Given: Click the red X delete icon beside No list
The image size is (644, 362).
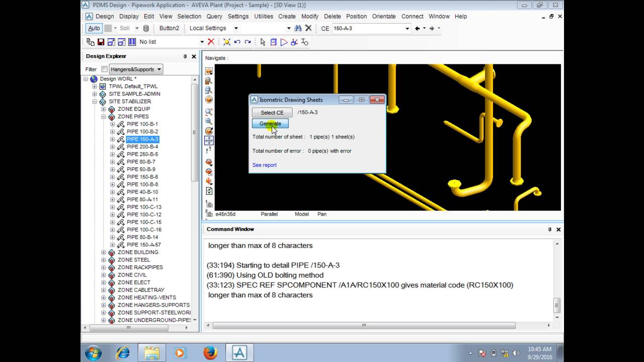Looking at the screenshot, I should [x=211, y=42].
